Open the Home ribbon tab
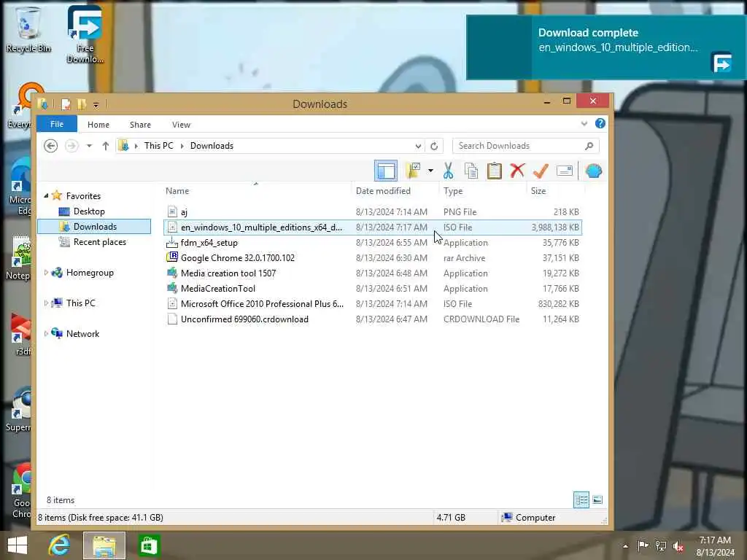 click(x=98, y=124)
